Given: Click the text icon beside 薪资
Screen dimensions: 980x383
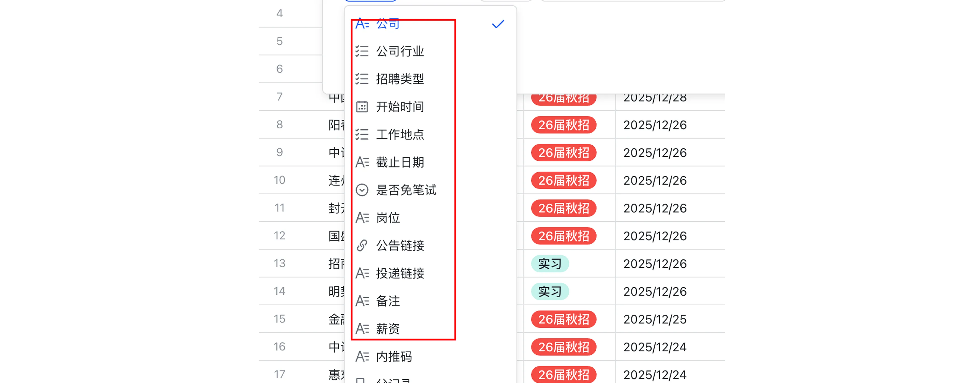Looking at the screenshot, I should tap(362, 329).
